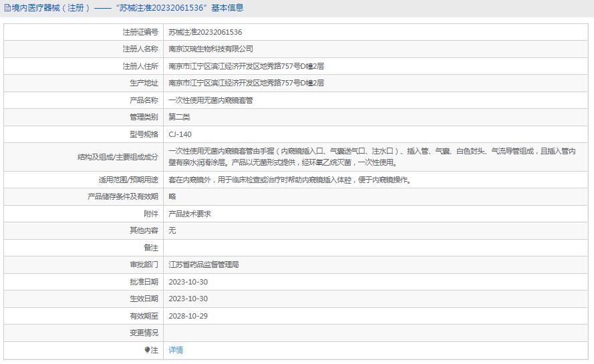Viewport: 594px width, 364px height.
Task: Click the 注册人住所 address value
Action: (x=247, y=66)
